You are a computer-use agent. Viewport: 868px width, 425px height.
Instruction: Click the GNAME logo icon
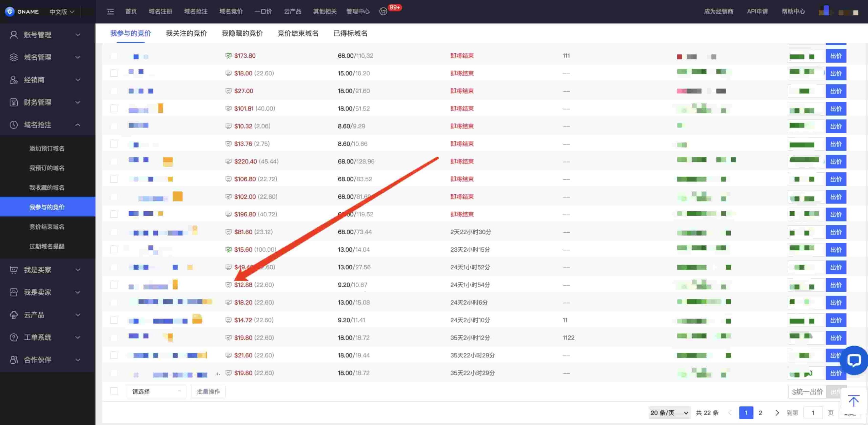[10, 12]
